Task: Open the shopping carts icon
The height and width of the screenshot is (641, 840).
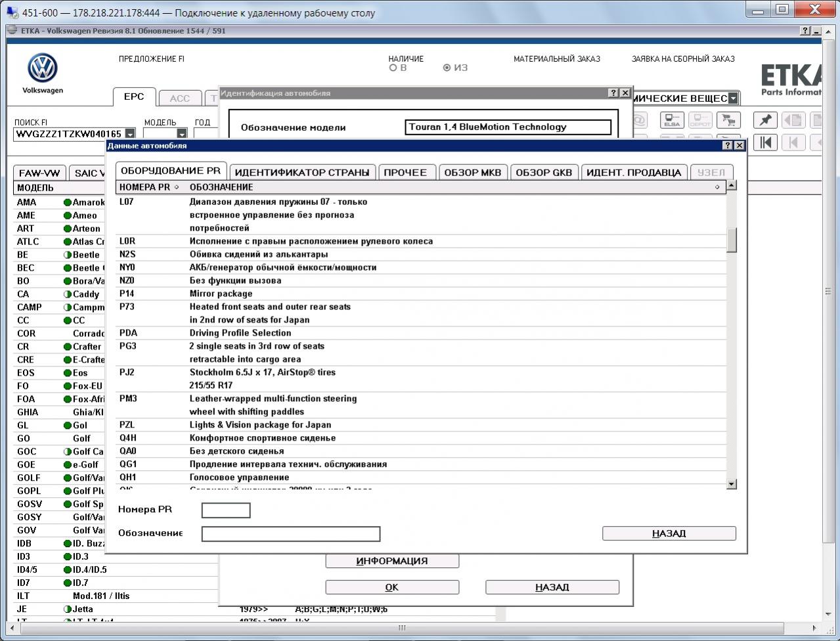Action: (728, 120)
